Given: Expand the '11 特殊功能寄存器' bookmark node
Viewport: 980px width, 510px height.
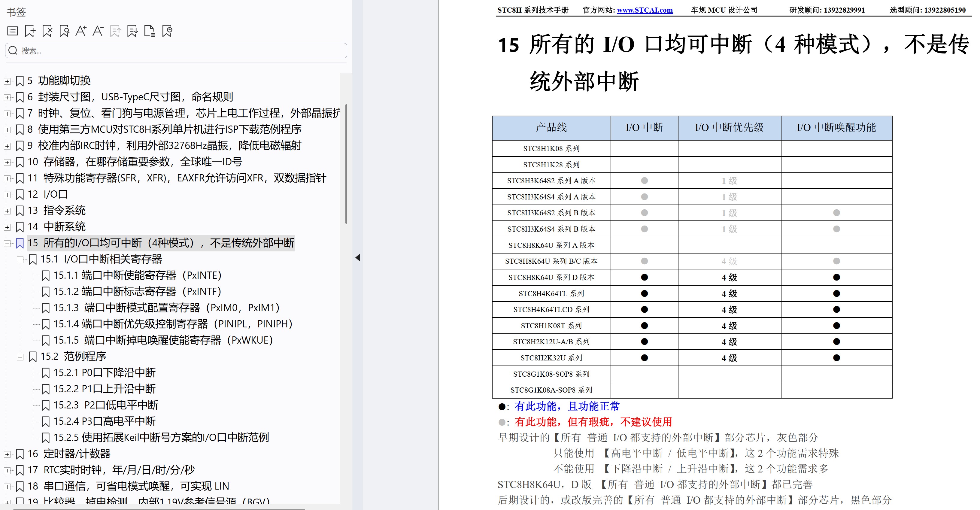Looking at the screenshot, I should coord(7,178).
